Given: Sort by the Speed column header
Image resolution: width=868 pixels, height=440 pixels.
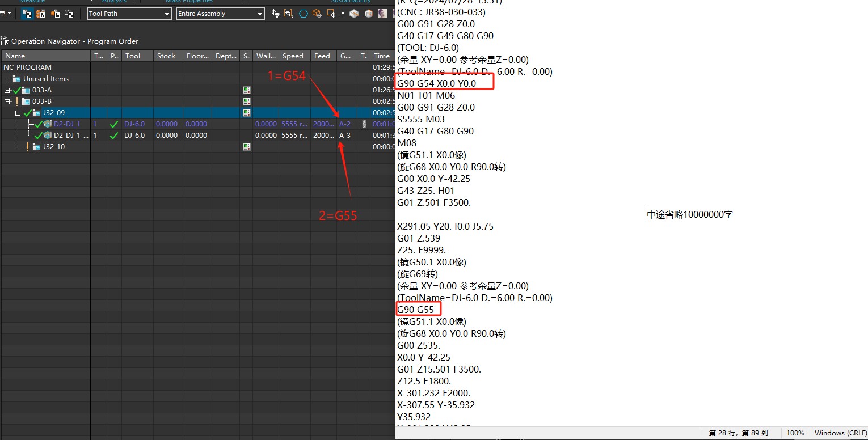Looking at the screenshot, I should click(295, 56).
